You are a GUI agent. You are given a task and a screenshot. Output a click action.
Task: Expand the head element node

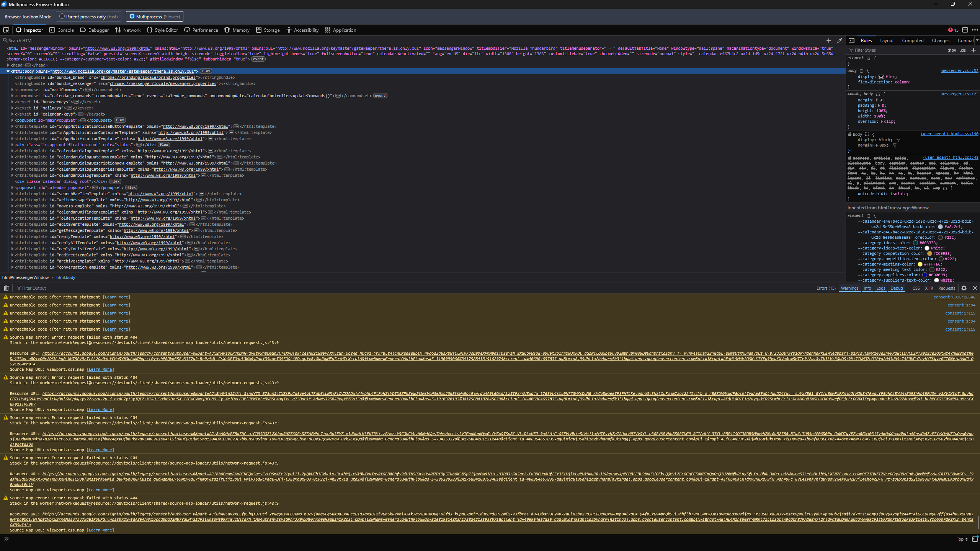tap(8, 65)
